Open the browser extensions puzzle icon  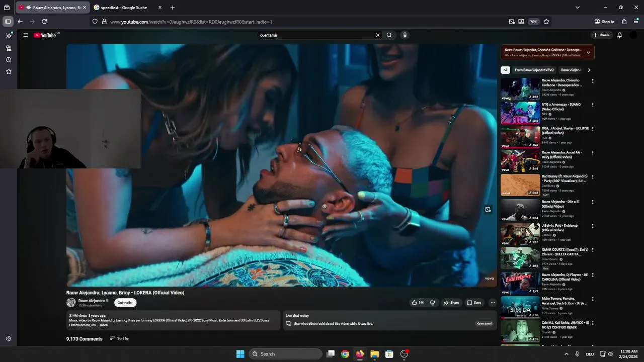click(624, 22)
